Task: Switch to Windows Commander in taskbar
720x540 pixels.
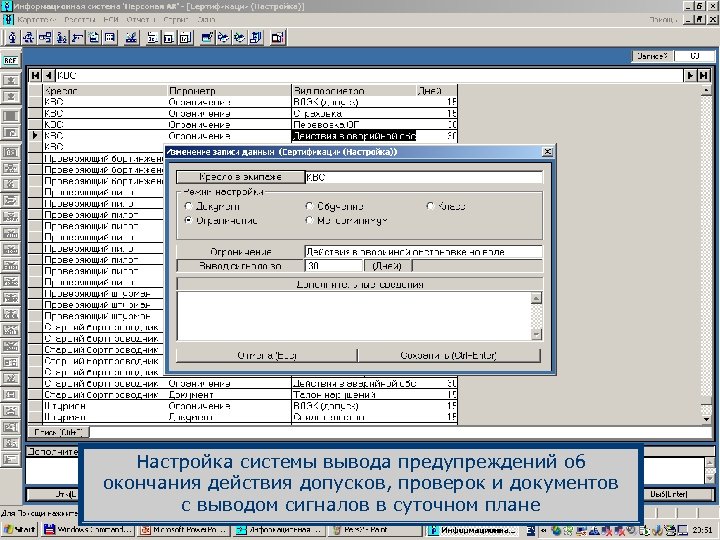Action: [x=87, y=530]
